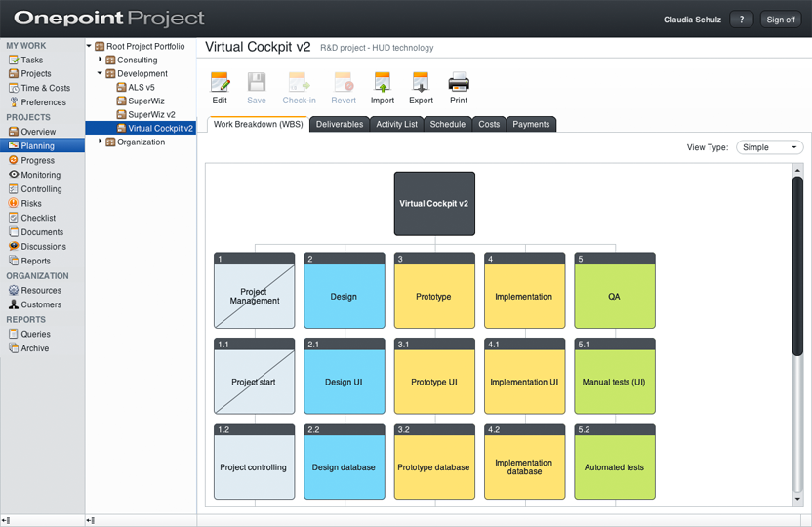Screen dimensions: 812x527
Task: Open Preferences in sidebar
Action: (43, 101)
